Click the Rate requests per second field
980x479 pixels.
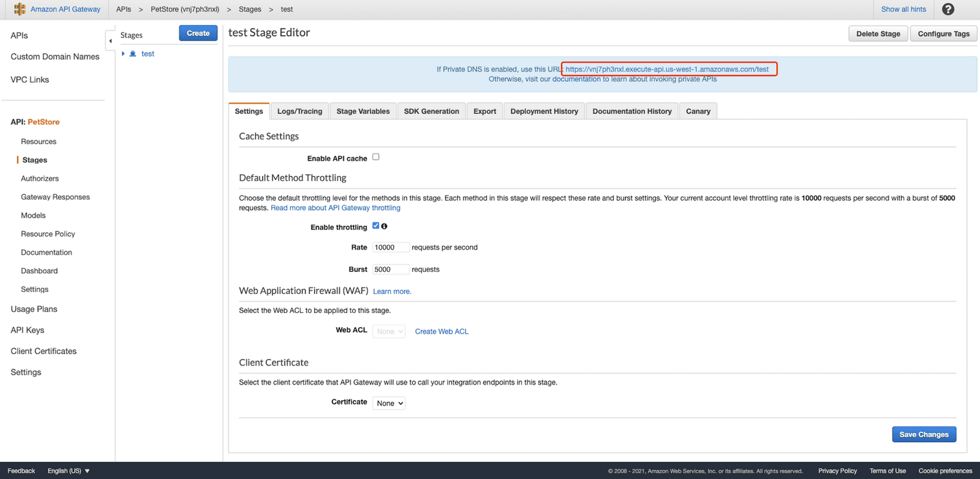point(391,247)
